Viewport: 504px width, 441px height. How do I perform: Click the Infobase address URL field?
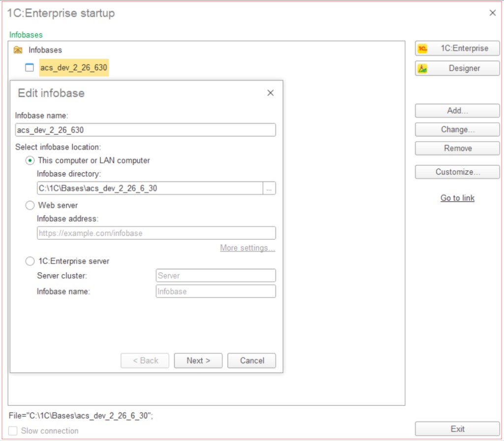coord(156,233)
